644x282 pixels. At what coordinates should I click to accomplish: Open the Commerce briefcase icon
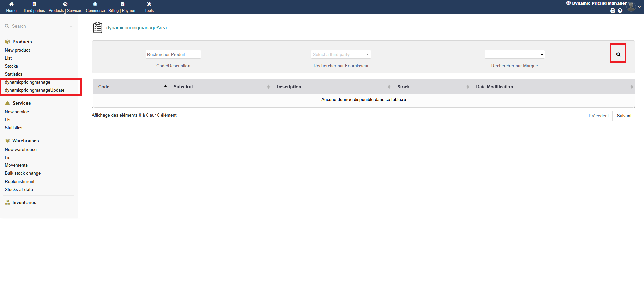click(x=95, y=4)
